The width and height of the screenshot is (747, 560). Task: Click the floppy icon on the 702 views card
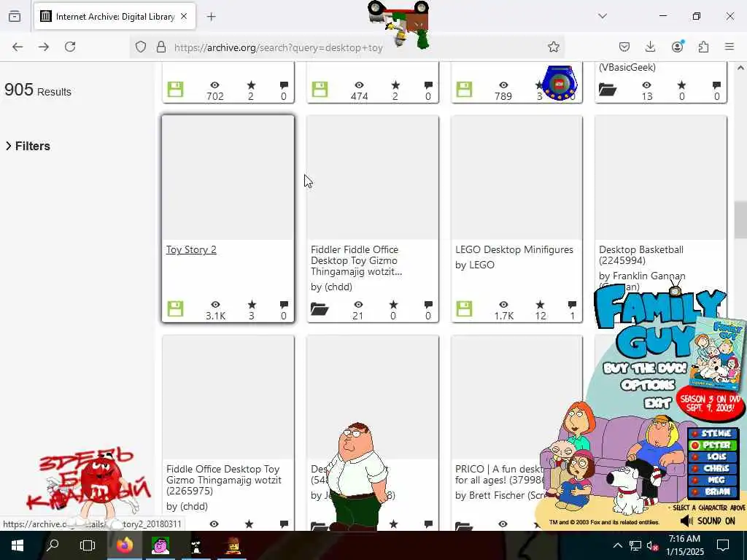175,89
